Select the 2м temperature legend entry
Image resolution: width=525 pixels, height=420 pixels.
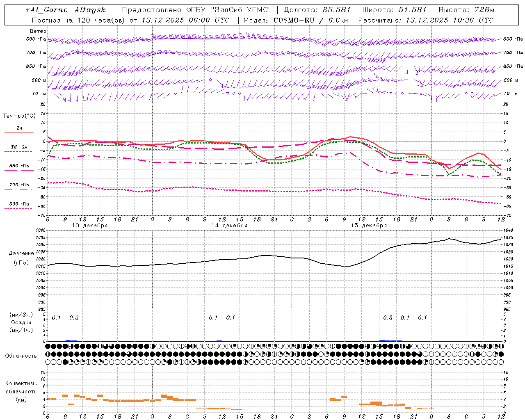click(19, 128)
